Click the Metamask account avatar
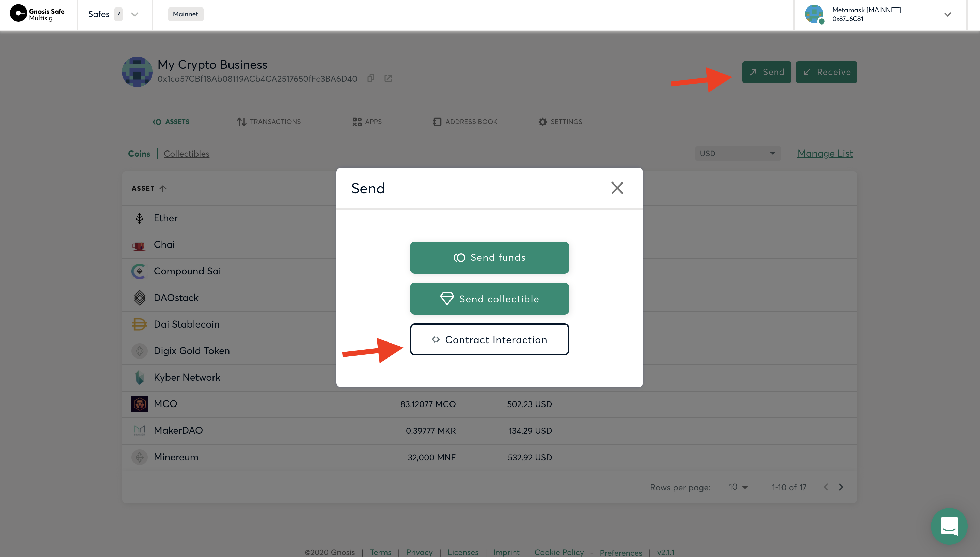980x557 pixels. (814, 14)
